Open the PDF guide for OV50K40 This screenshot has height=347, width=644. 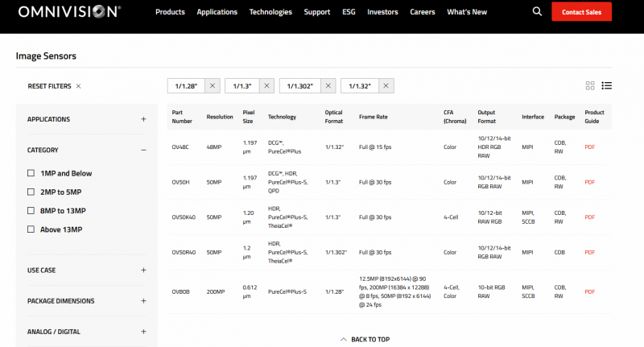tap(590, 217)
